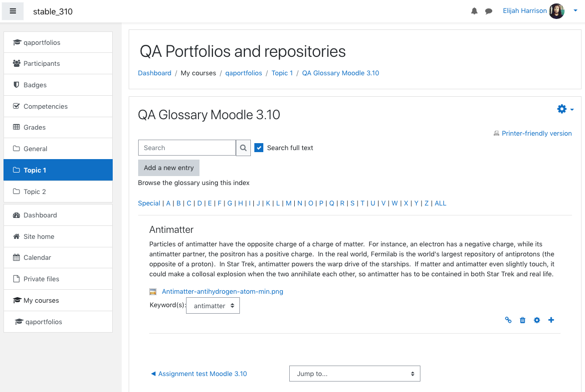Open Site home in the sidebar

[x=58, y=236]
